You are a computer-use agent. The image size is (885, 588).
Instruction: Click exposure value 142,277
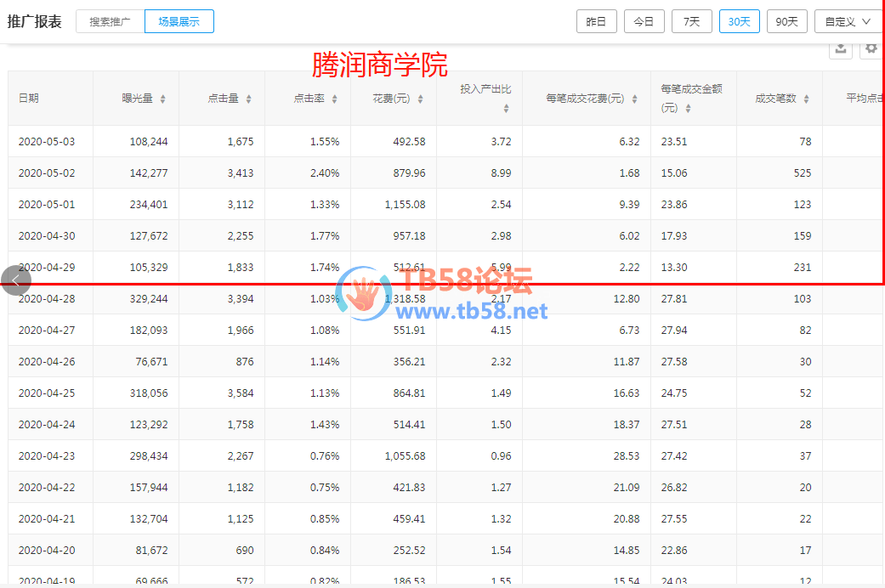149,173
